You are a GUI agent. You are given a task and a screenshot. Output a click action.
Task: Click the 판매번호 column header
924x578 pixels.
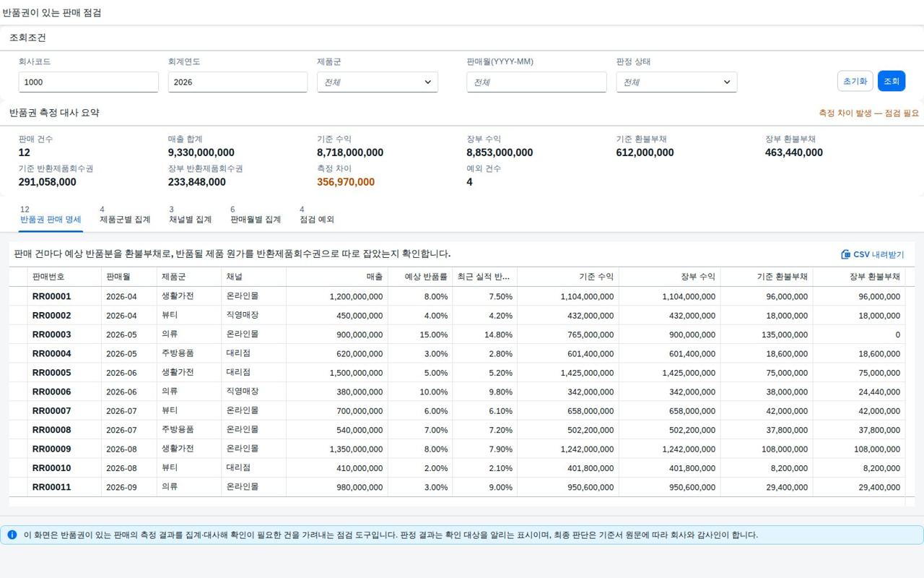[64, 277]
